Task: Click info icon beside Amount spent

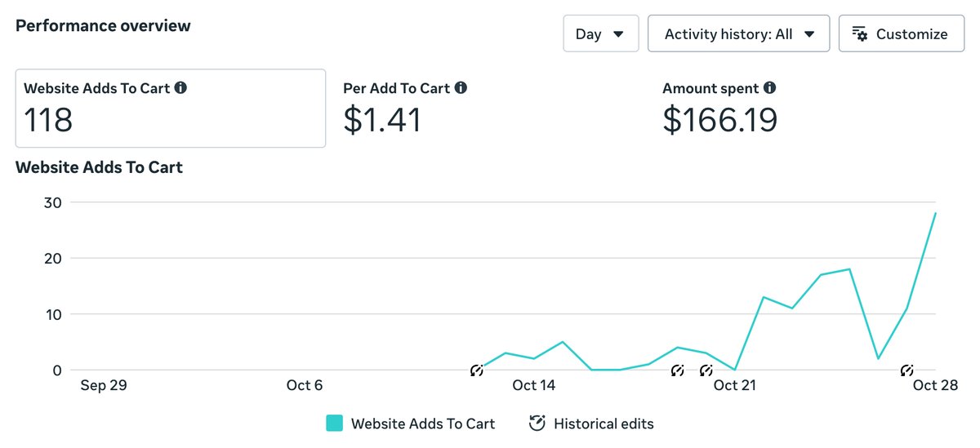Action: coord(769,87)
